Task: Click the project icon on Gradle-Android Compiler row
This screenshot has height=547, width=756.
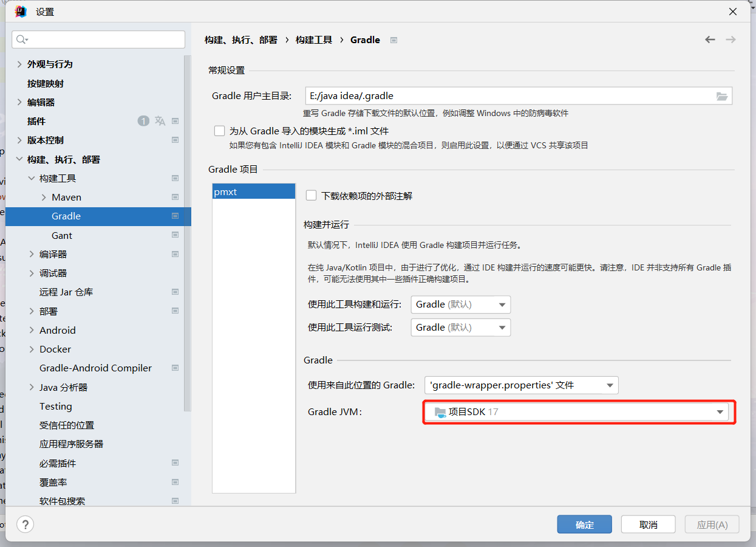Action: pyautogui.click(x=175, y=368)
